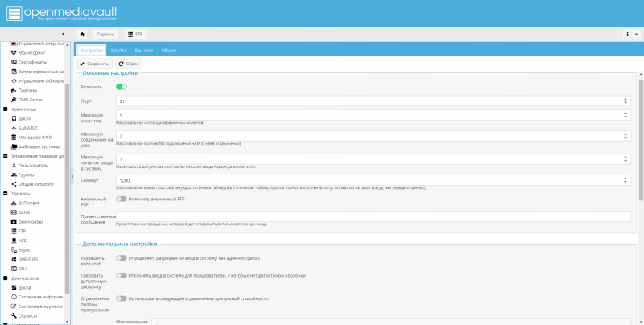Screen dimensions: 644x325
Task: Open the Rsync service icon
Action: coord(14,250)
